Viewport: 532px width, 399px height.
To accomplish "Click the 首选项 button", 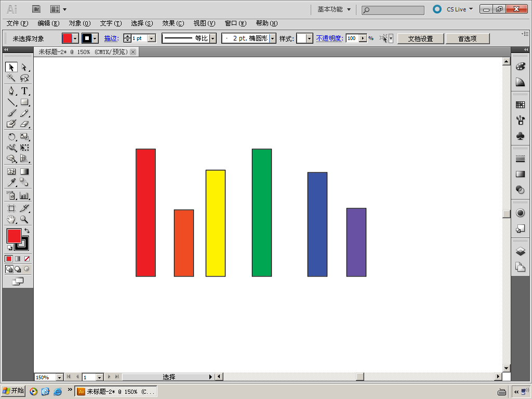I will pos(467,38).
